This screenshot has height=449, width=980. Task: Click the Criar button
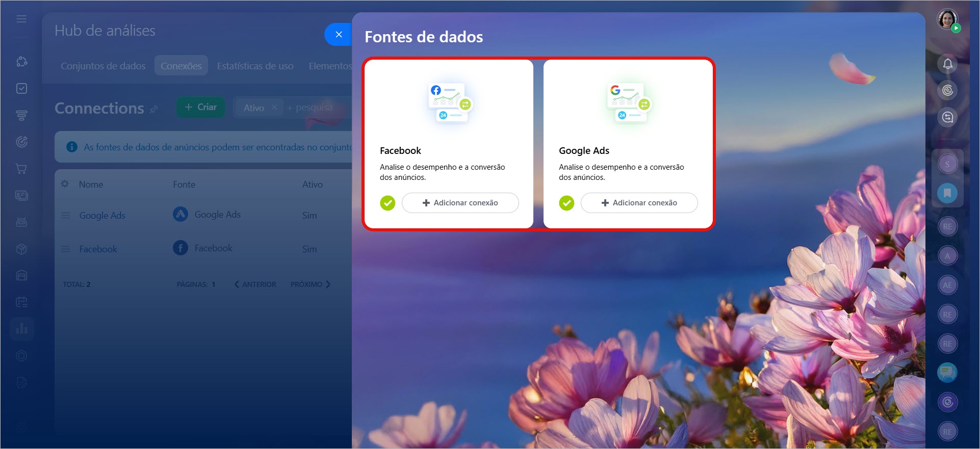point(200,107)
